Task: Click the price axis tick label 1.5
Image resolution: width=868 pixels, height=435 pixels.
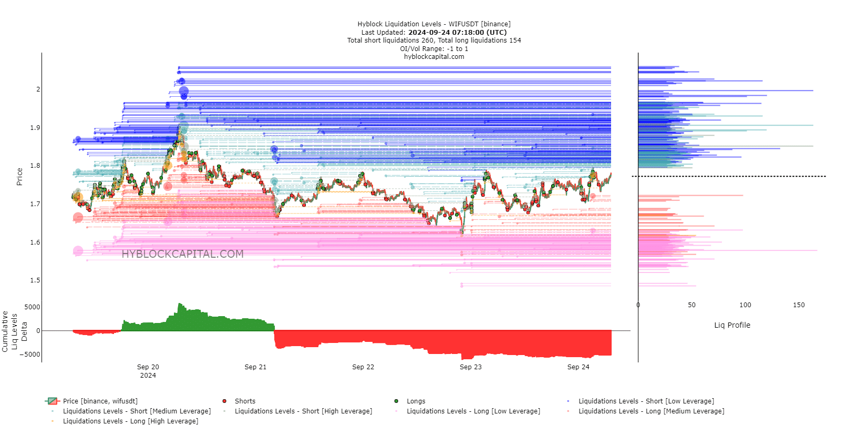Action: tap(35, 280)
